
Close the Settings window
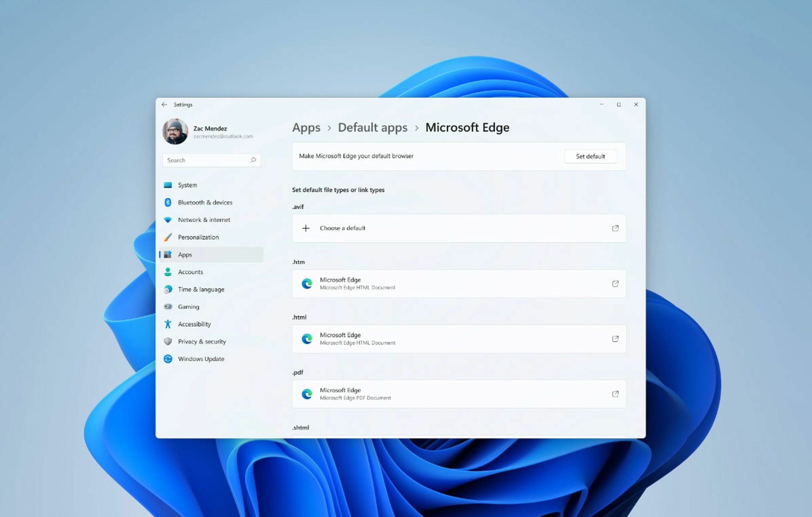[x=636, y=105]
